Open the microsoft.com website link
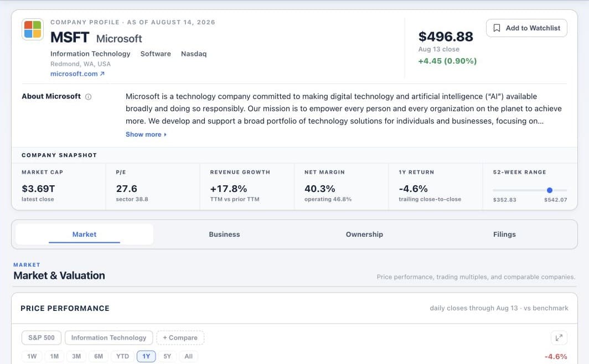The image size is (589, 364). tap(77, 74)
